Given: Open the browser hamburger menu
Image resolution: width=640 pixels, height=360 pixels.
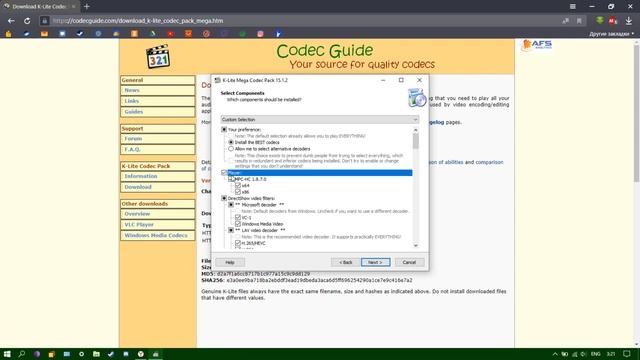Looking at the screenshot, I should 573,7.
